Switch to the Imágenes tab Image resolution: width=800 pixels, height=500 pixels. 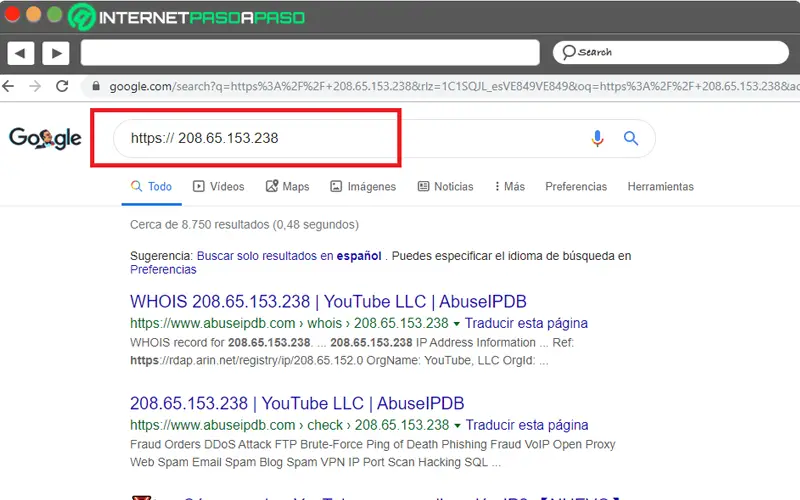(x=363, y=187)
